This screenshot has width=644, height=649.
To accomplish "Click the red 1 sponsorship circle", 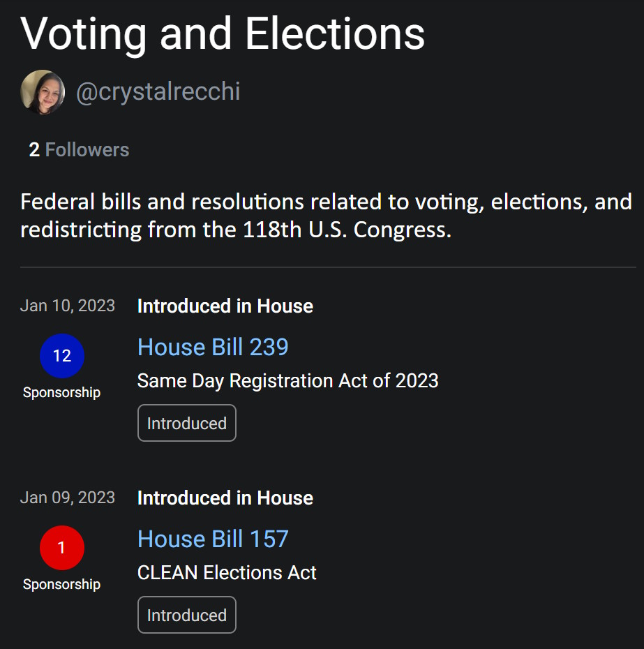I will click(62, 548).
